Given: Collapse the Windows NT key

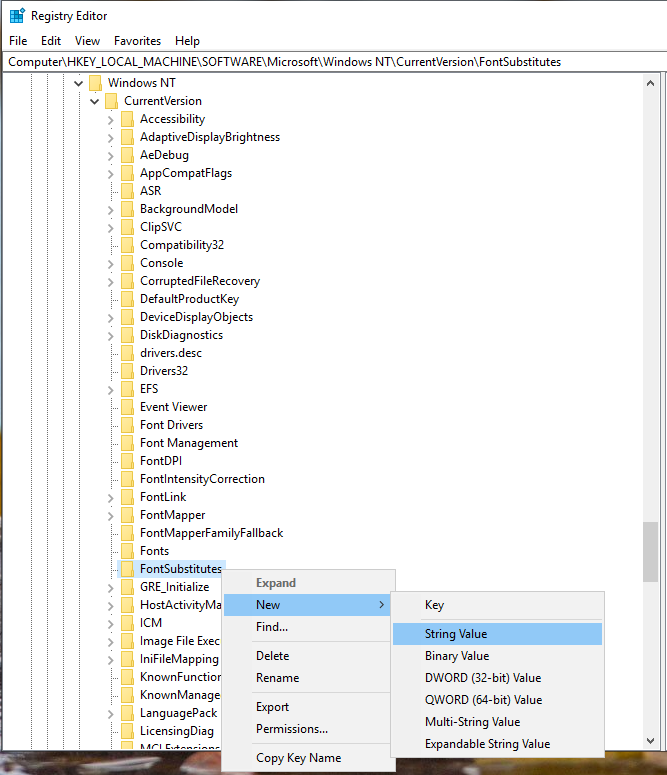Looking at the screenshot, I should (x=78, y=83).
